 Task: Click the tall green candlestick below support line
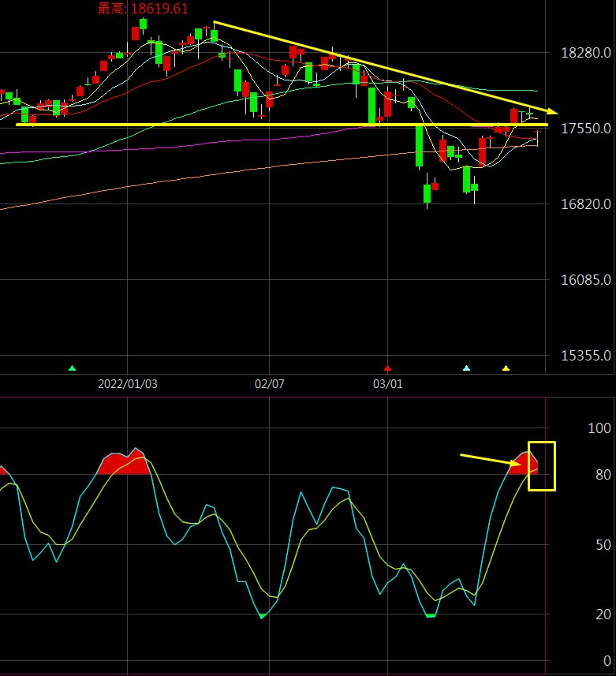click(419, 146)
